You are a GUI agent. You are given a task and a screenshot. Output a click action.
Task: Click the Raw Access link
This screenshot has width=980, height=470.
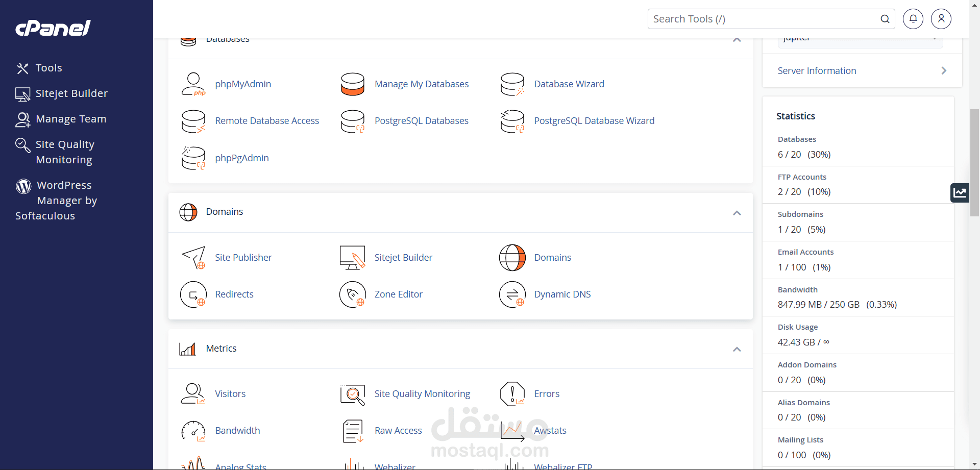398,431
